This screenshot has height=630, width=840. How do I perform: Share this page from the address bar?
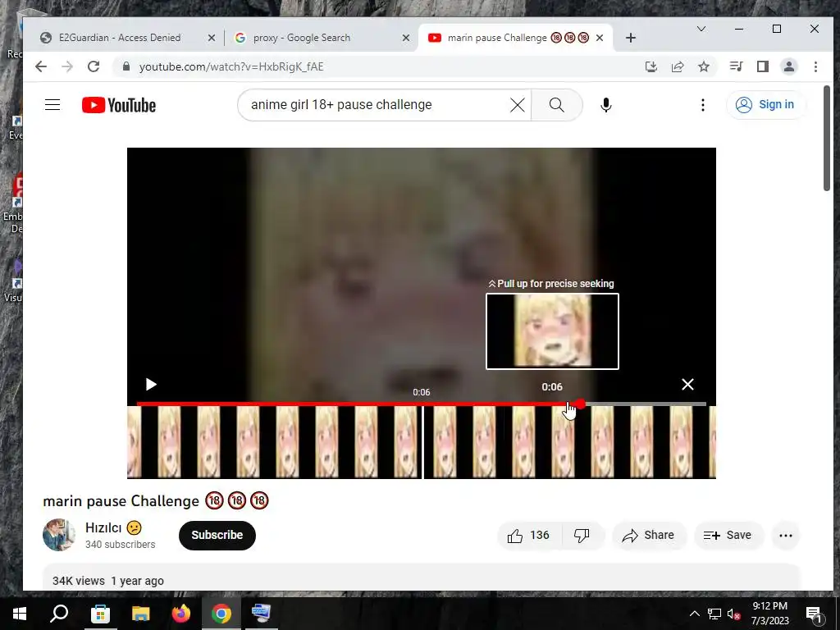[x=678, y=66]
